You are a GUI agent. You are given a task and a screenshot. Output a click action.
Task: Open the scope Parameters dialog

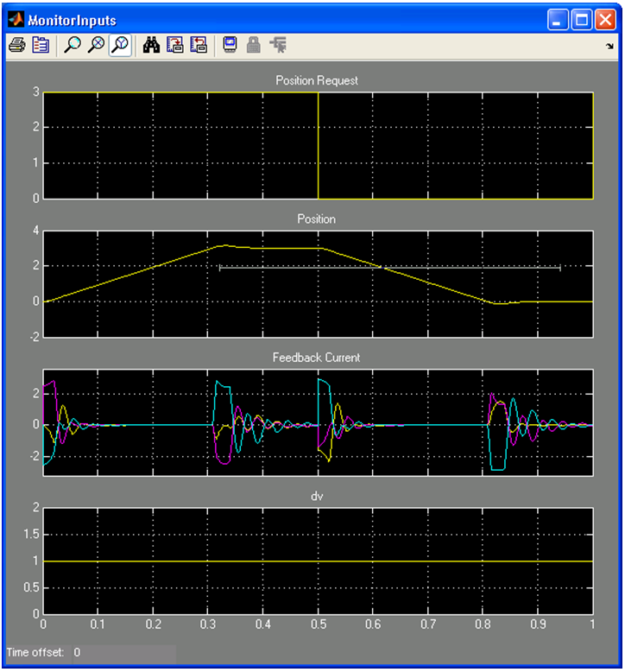40,45
